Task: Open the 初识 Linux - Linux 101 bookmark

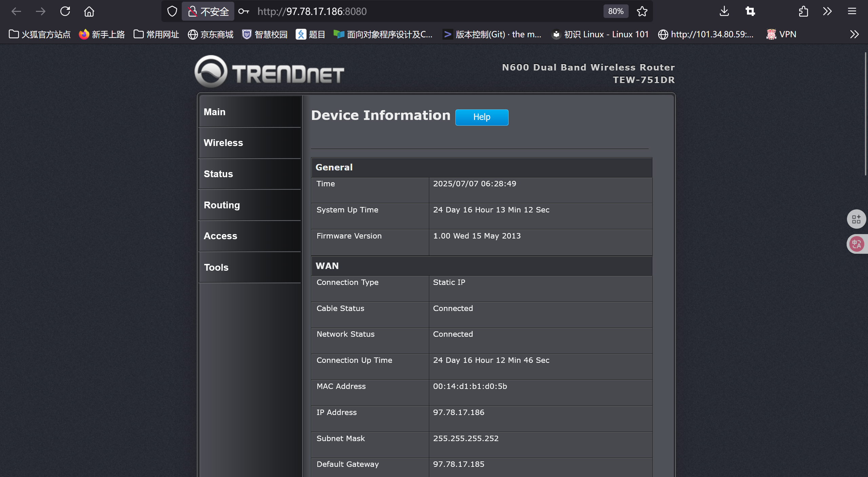Action: coord(600,34)
